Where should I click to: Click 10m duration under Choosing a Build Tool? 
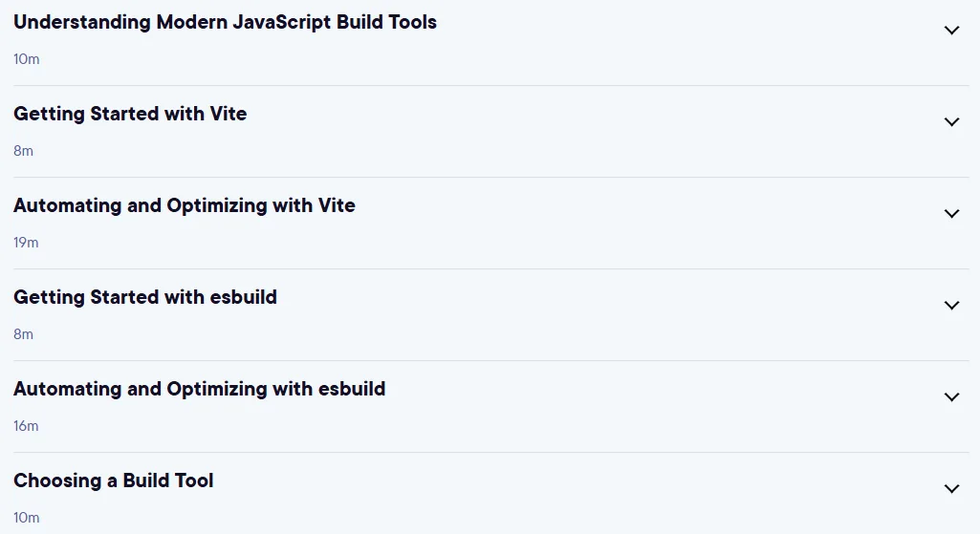(x=26, y=519)
